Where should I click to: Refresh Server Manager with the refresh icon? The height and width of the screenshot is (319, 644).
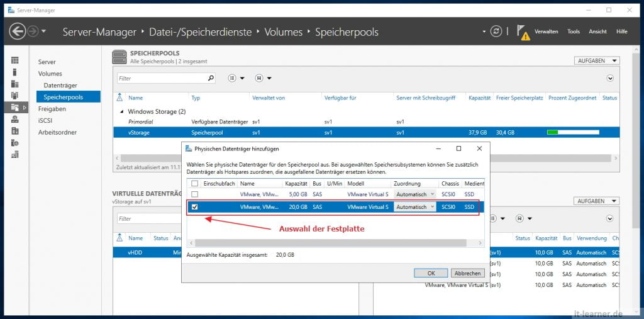(x=496, y=31)
